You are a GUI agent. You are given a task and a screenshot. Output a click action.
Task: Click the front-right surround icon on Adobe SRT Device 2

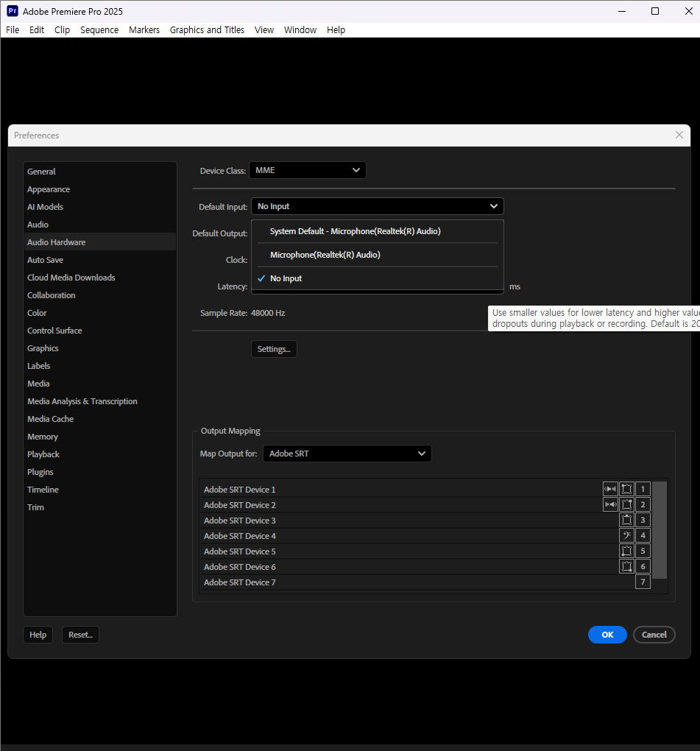(x=626, y=504)
